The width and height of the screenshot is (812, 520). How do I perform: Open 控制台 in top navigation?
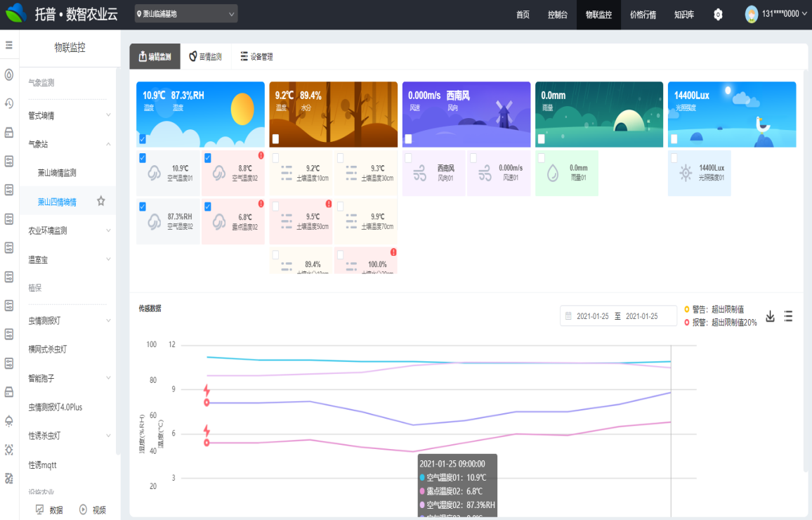557,15
